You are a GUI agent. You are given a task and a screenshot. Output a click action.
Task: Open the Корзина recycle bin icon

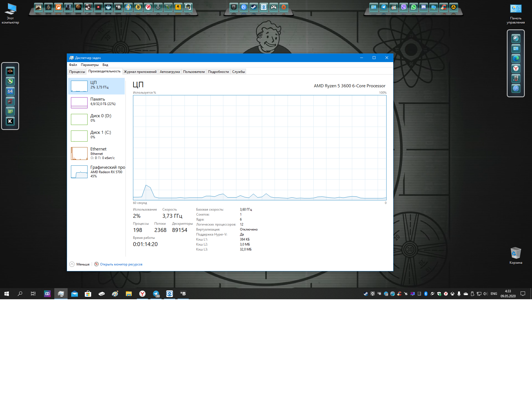click(516, 256)
